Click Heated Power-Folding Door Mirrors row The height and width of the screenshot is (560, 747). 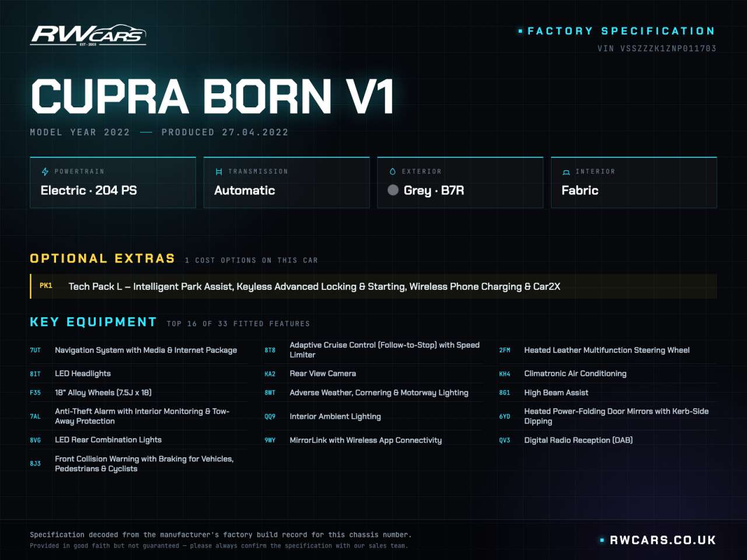tap(608, 416)
